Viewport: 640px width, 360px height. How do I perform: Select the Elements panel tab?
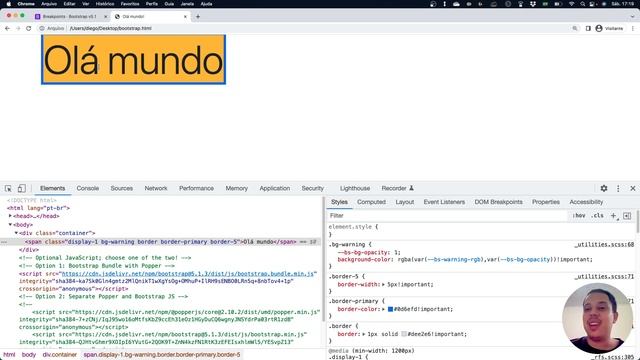(x=53, y=189)
